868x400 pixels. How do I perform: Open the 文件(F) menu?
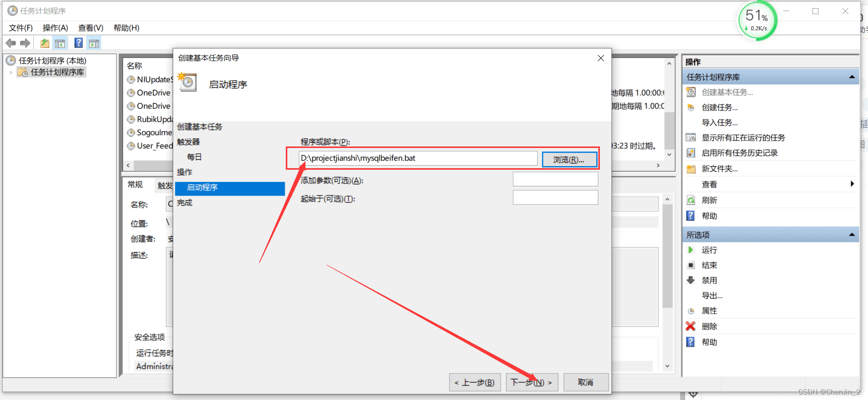[21, 28]
